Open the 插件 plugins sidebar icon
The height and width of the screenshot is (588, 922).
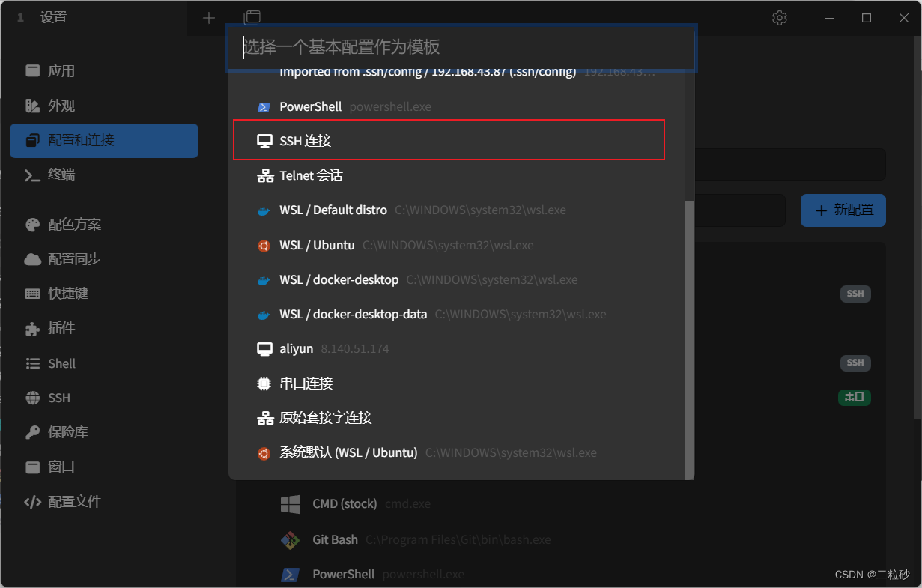point(32,328)
